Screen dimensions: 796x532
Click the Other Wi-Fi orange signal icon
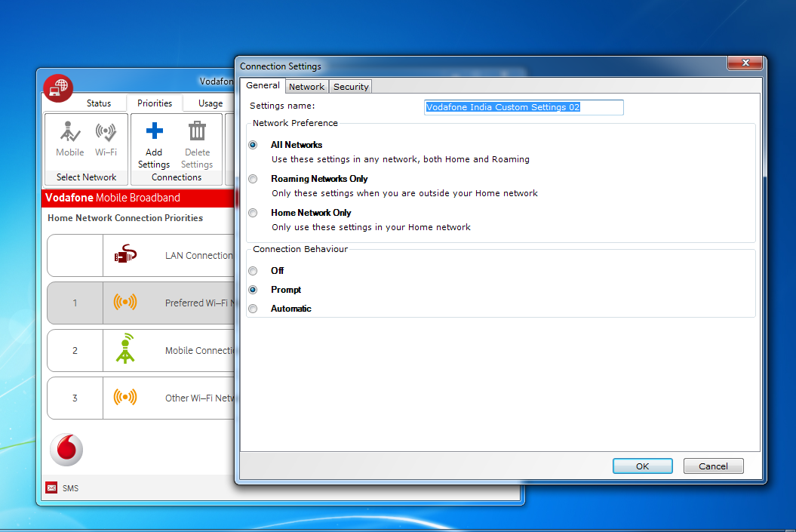125,397
